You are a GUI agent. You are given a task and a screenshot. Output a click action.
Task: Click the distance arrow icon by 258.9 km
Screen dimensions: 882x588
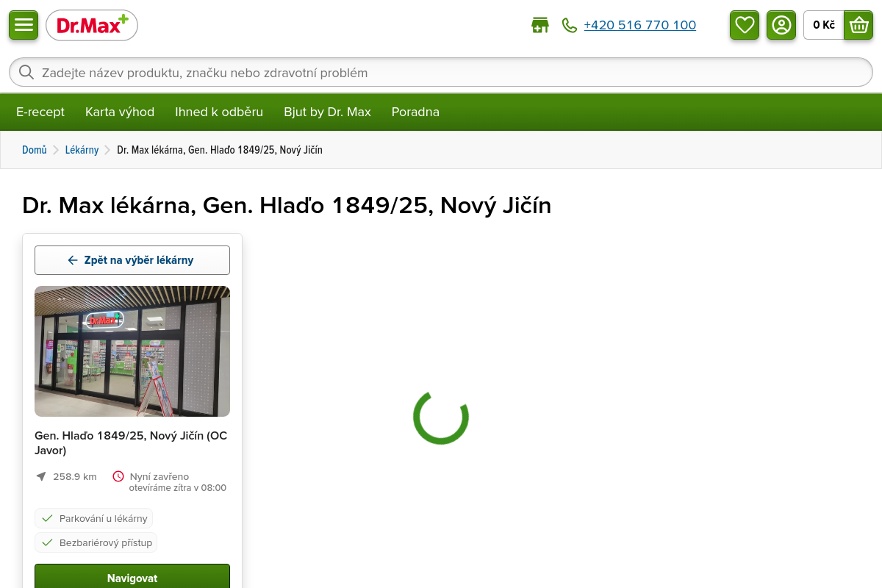point(41,476)
